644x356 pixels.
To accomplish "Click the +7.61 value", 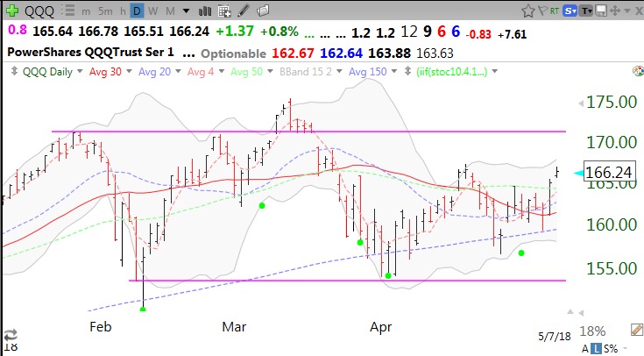I will [x=512, y=34].
